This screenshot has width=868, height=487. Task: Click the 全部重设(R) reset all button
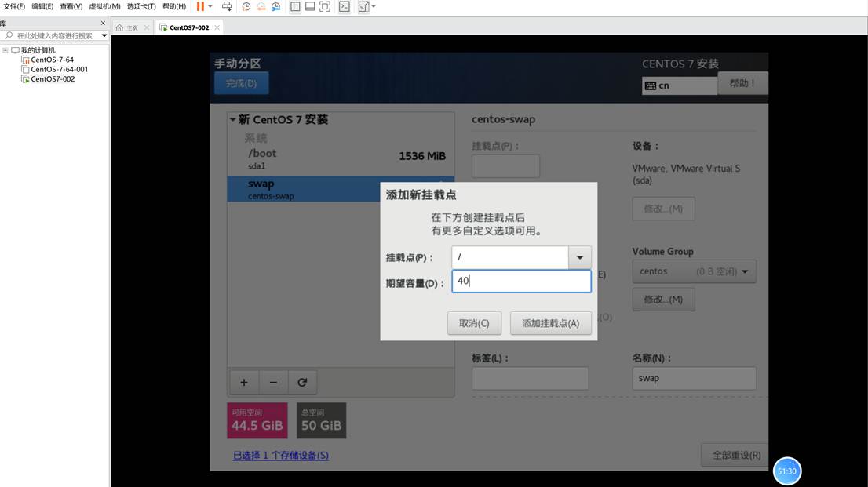[x=735, y=456]
